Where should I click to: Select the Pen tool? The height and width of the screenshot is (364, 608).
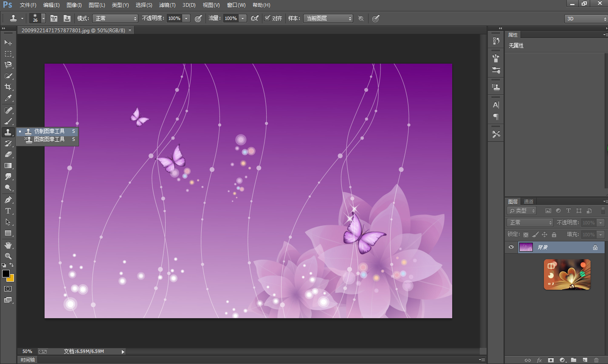(8, 200)
